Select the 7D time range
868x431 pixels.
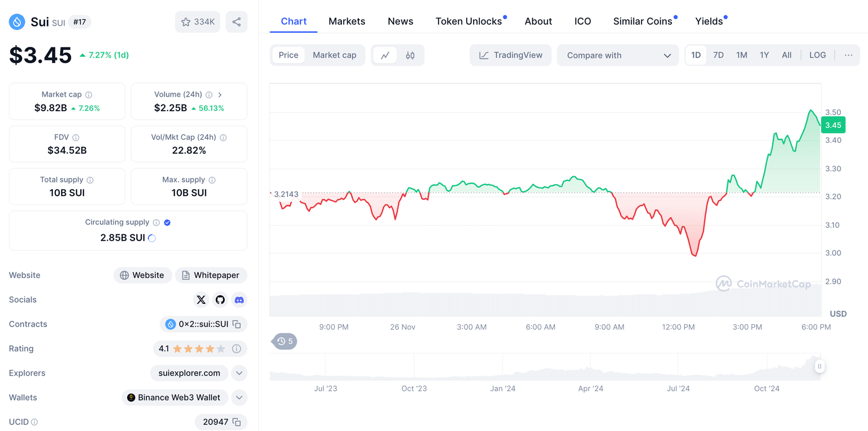[x=718, y=55]
